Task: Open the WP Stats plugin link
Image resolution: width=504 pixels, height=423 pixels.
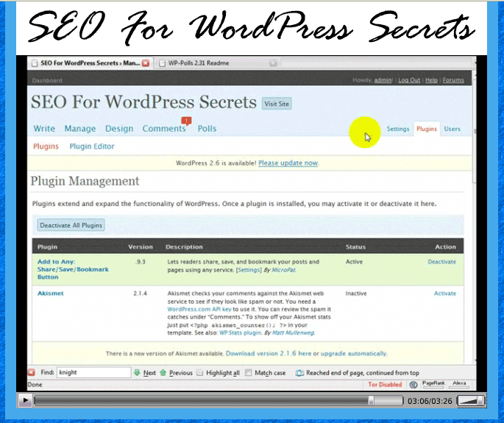Action: point(240,333)
